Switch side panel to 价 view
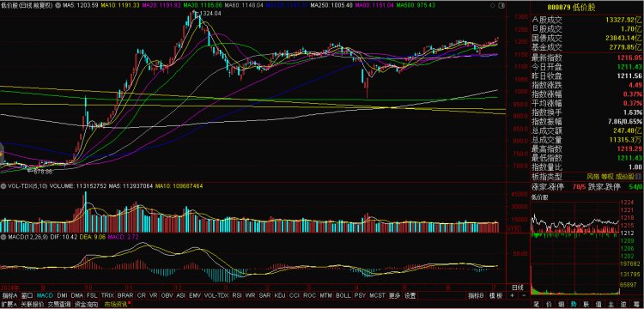Viewport: 644px width, 309px height. (549, 305)
